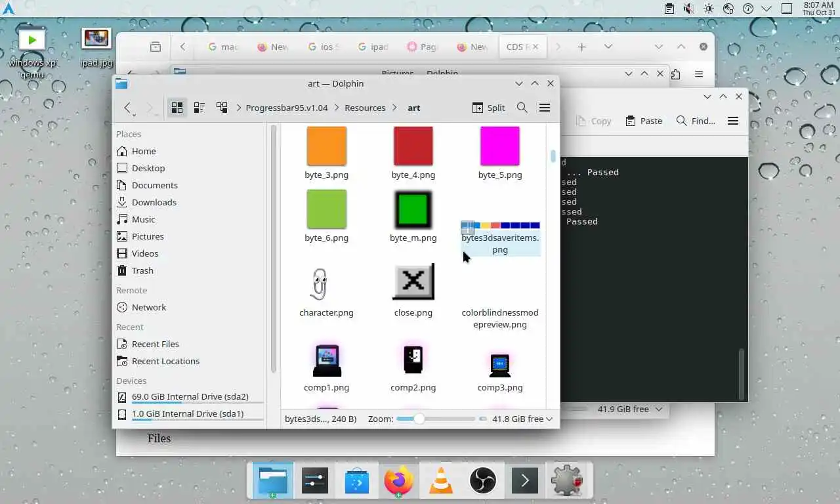Click Dolphin zoom slider handle

tap(419, 419)
